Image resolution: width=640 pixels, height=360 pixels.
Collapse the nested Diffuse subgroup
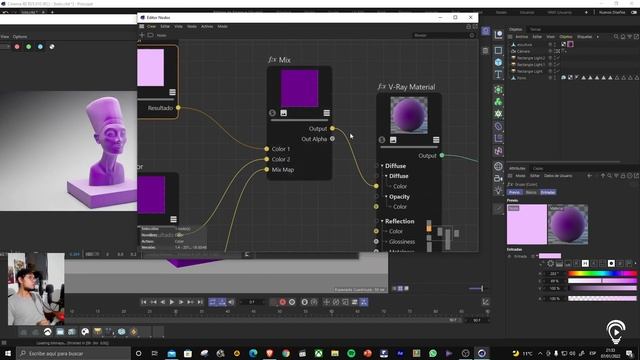[x=386, y=176]
